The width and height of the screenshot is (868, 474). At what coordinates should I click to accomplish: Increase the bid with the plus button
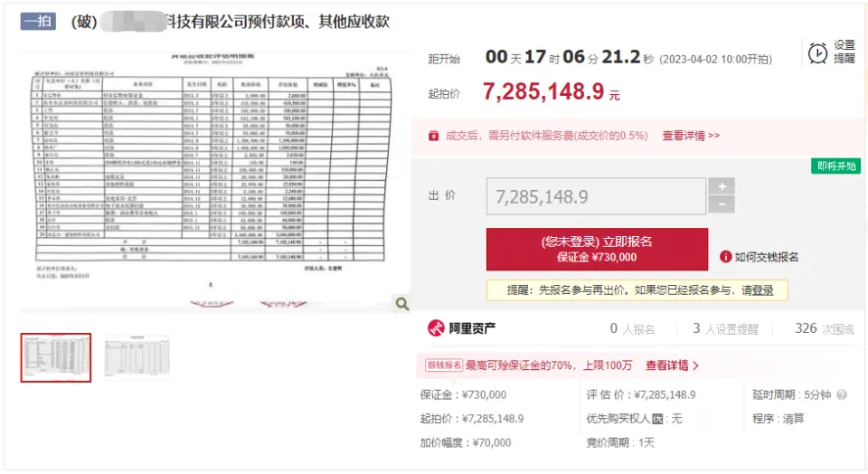tap(721, 186)
